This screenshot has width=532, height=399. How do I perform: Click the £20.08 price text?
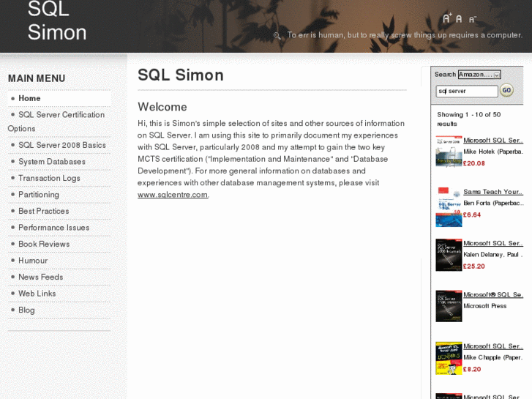(474, 163)
